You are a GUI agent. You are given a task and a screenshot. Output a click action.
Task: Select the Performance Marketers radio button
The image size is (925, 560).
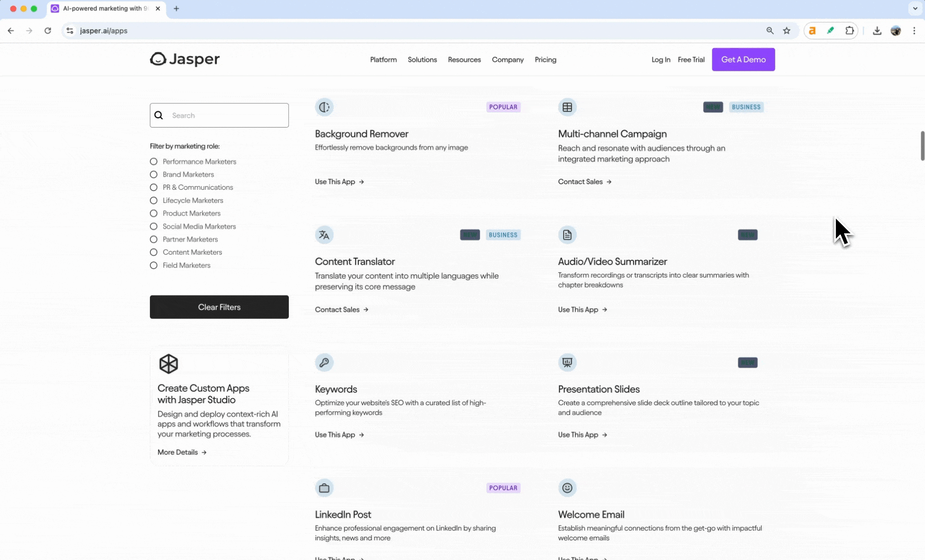tap(153, 161)
